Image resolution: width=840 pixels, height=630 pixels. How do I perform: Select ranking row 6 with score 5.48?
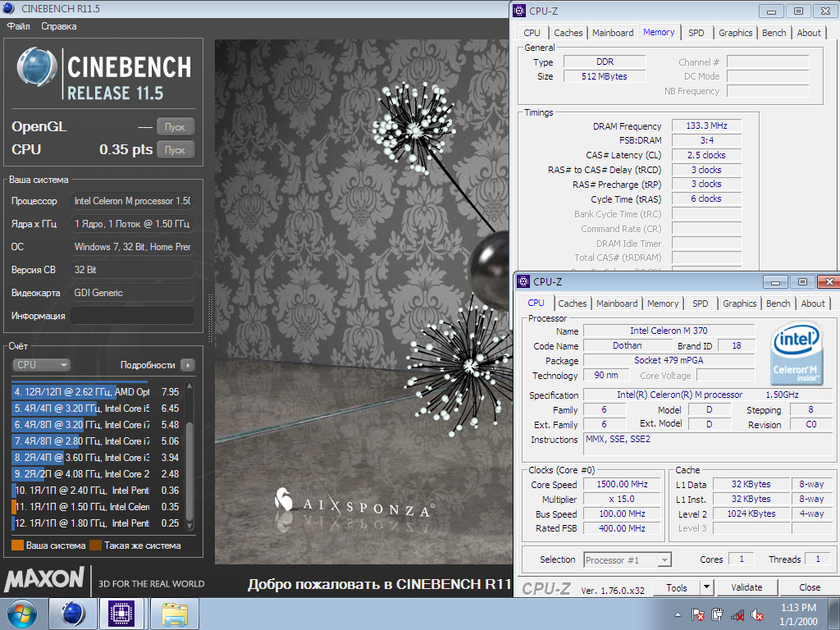(97, 425)
